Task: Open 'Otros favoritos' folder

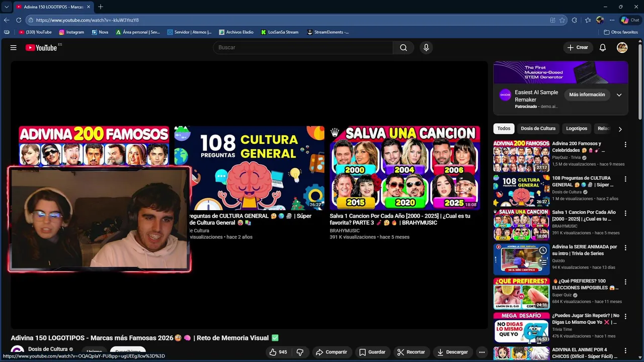Action: click(x=621, y=32)
